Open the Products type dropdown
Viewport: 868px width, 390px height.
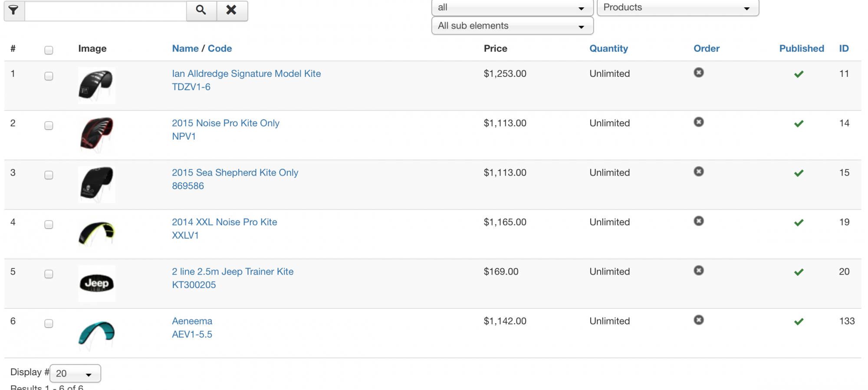coord(677,8)
